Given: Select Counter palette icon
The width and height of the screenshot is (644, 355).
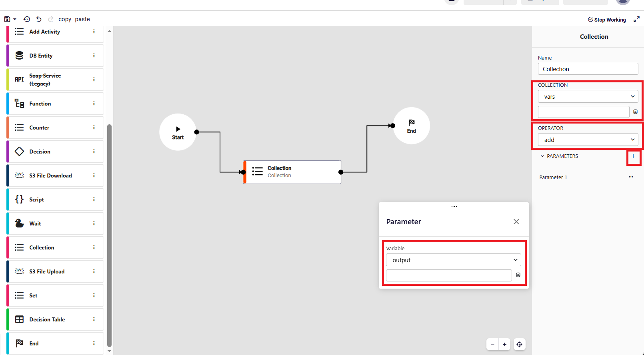Looking at the screenshot, I should pyautogui.click(x=19, y=128).
